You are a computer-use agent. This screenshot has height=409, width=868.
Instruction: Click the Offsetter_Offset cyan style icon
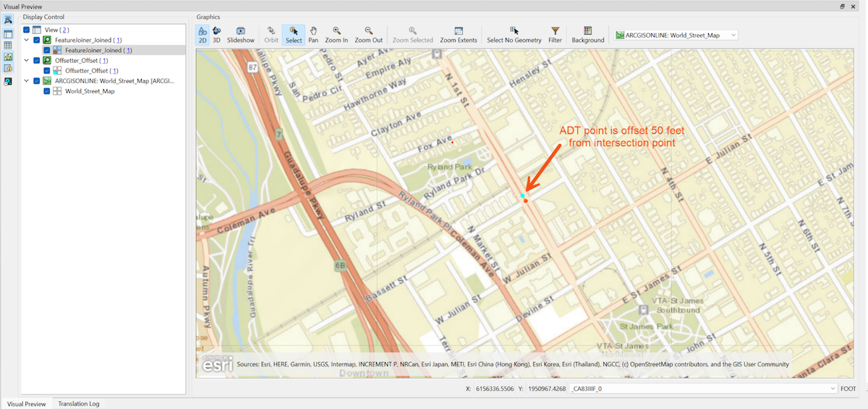coord(57,71)
